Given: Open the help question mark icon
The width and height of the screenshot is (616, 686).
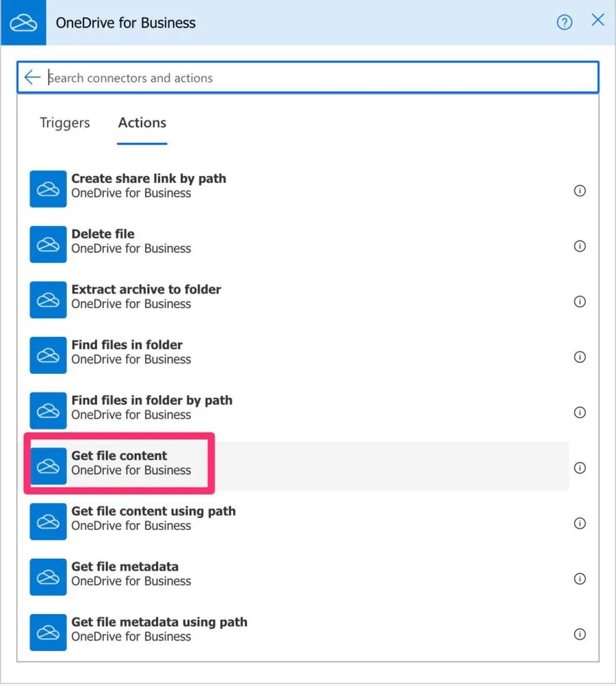Looking at the screenshot, I should point(564,23).
